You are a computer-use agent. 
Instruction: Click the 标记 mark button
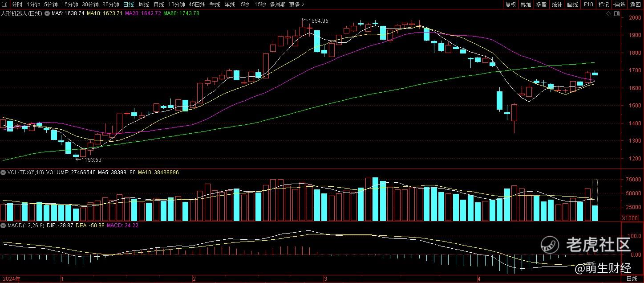click(603, 4)
